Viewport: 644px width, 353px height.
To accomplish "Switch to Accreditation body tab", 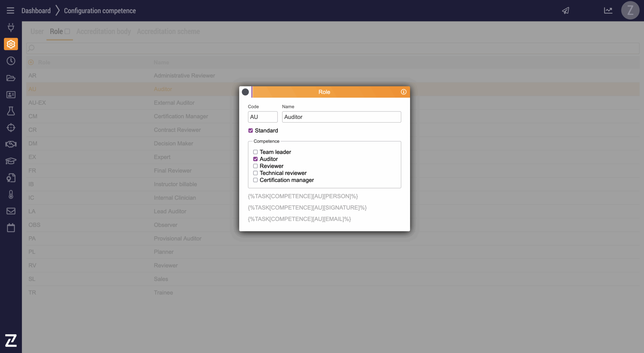I will coord(103,31).
